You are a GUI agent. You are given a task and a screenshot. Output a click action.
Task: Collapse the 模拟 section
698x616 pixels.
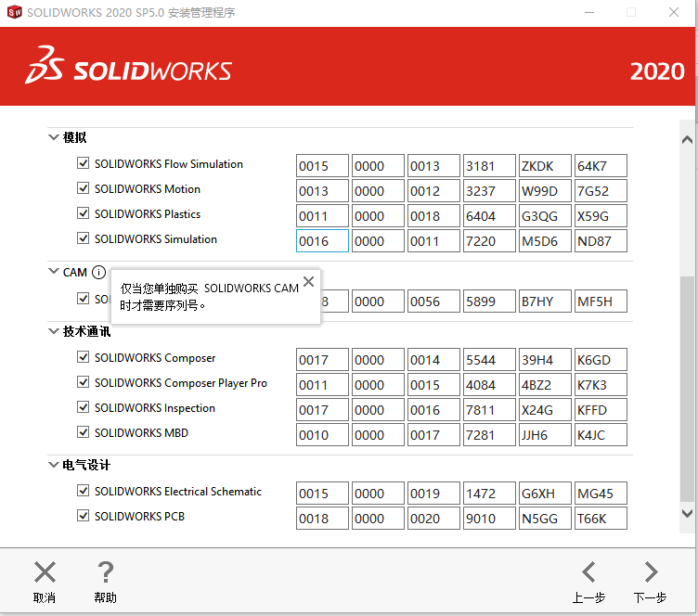[54, 137]
